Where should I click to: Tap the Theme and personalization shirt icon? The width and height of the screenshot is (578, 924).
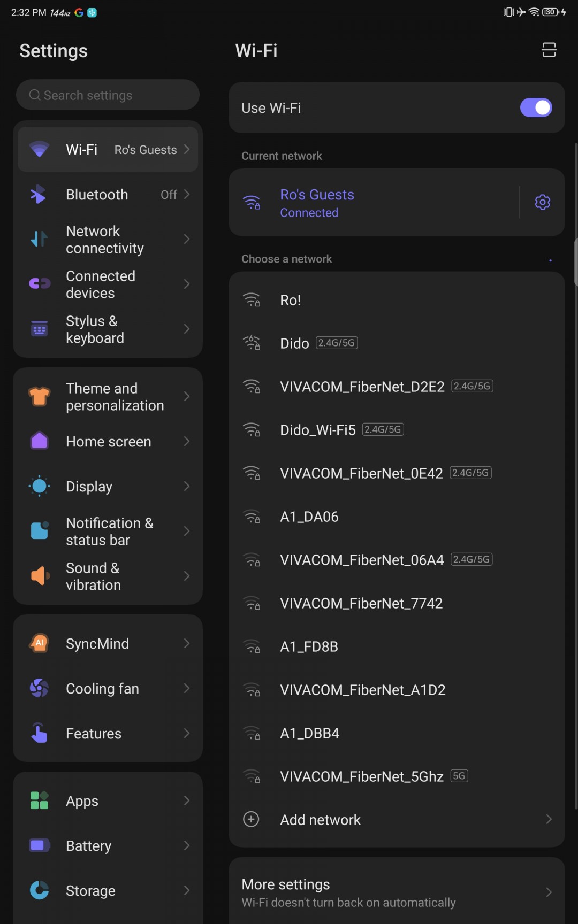pyautogui.click(x=39, y=396)
